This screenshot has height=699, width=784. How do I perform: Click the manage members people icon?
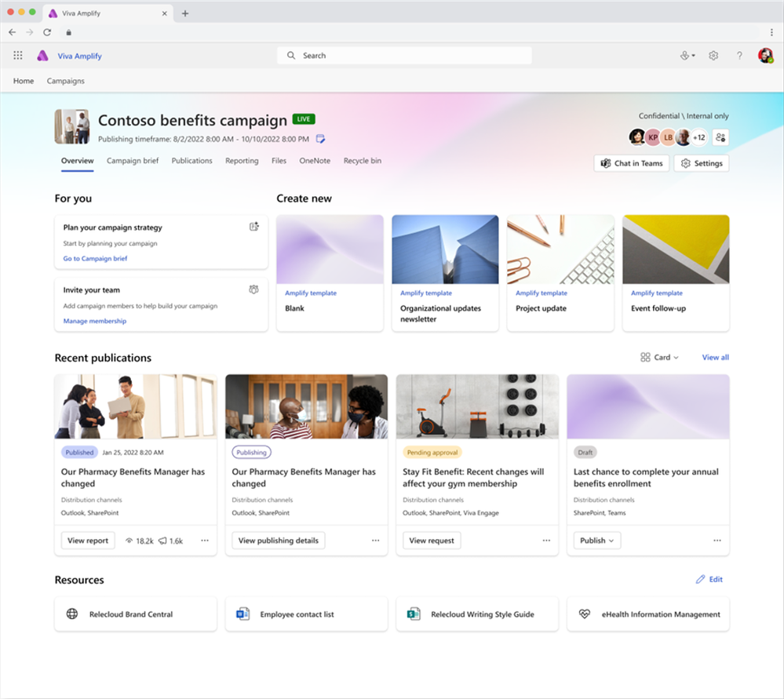click(720, 137)
